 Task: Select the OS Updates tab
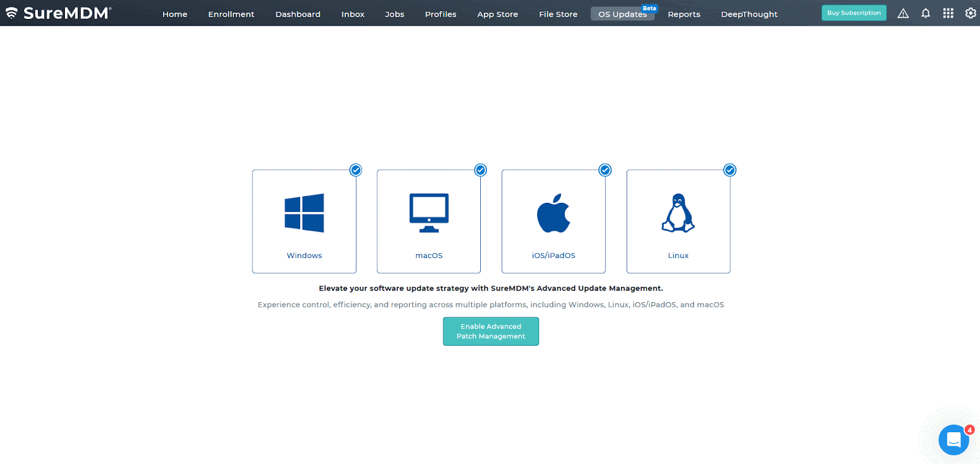click(622, 14)
